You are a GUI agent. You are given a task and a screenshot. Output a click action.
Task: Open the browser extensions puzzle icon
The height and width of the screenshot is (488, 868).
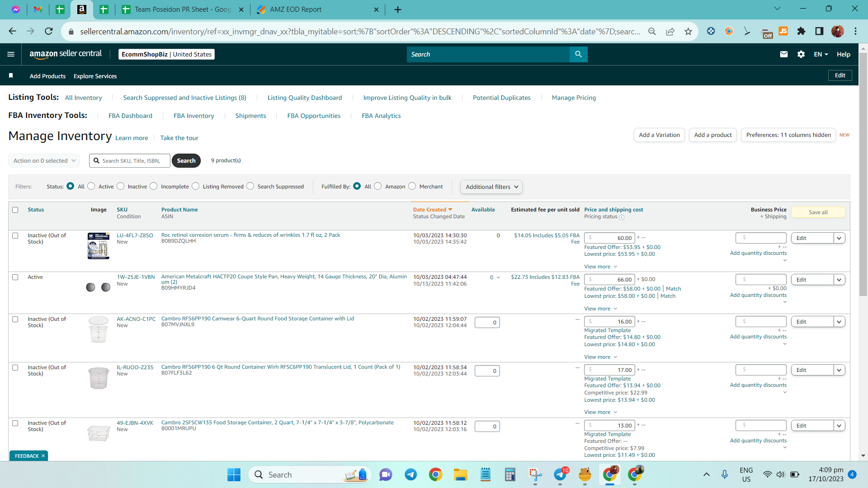(x=801, y=31)
